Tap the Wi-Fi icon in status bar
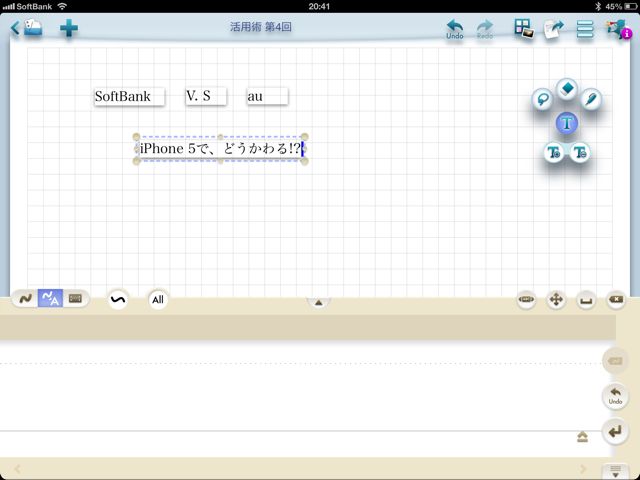 pos(62,6)
